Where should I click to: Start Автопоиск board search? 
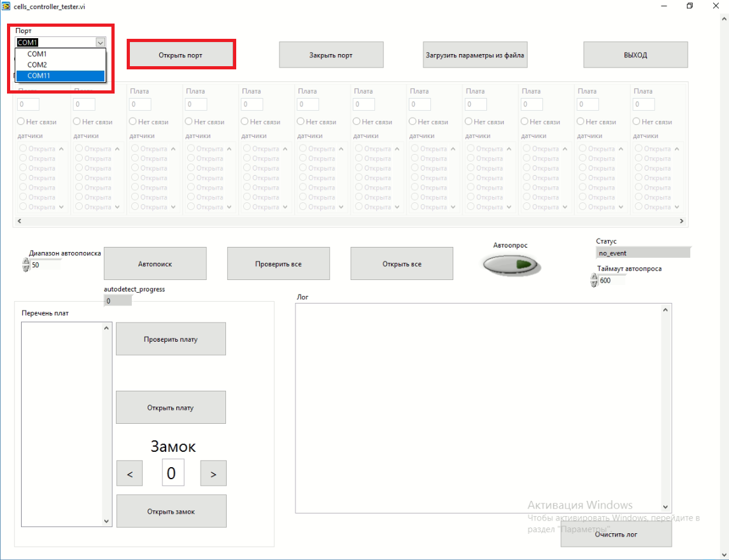pyautogui.click(x=155, y=263)
